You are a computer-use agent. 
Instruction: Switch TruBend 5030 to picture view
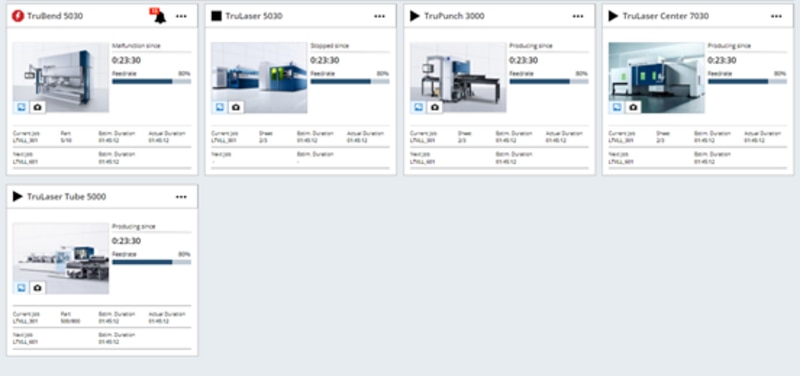click(21, 107)
